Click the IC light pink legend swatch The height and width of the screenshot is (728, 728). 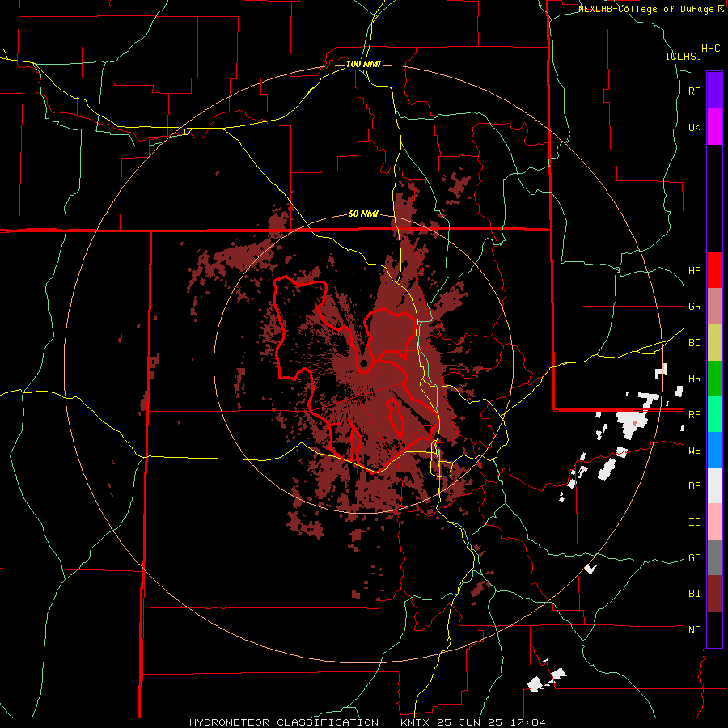[x=714, y=522]
